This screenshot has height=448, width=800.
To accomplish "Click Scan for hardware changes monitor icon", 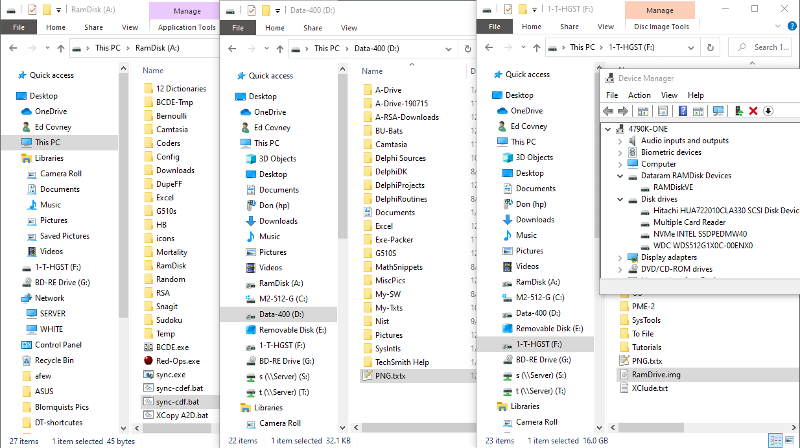I will tap(718, 111).
